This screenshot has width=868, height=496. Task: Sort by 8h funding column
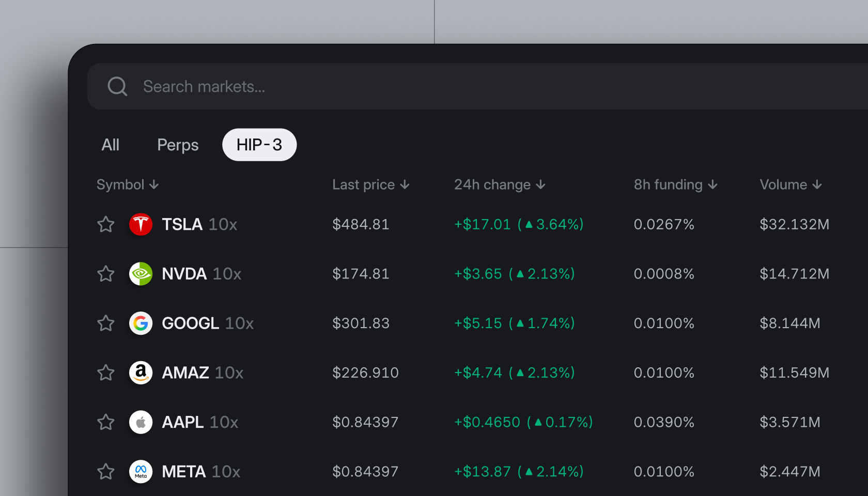676,184
